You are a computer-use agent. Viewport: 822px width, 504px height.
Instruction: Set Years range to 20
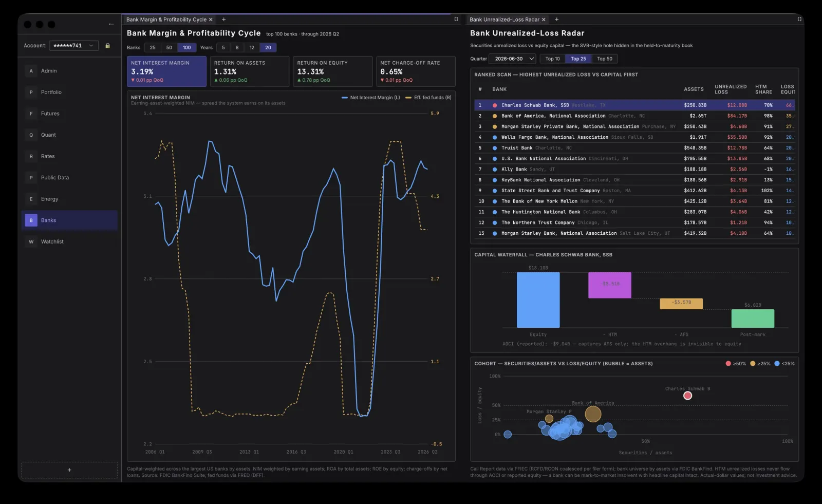[x=268, y=48]
